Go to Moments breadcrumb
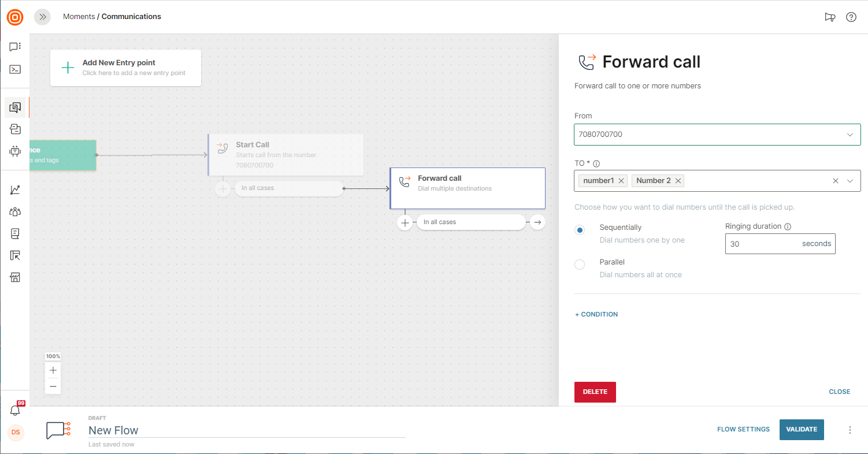 pyautogui.click(x=79, y=17)
